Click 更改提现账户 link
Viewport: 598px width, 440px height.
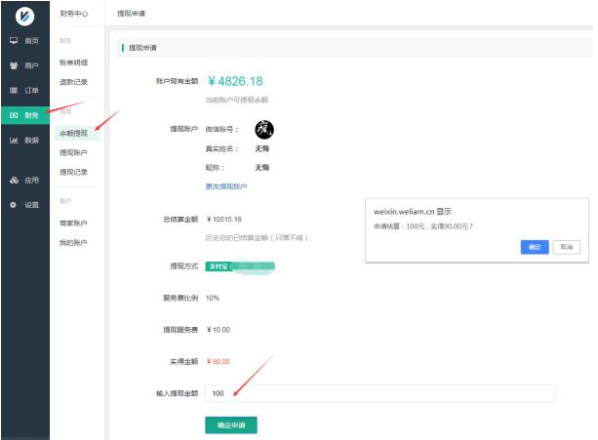[x=227, y=186]
